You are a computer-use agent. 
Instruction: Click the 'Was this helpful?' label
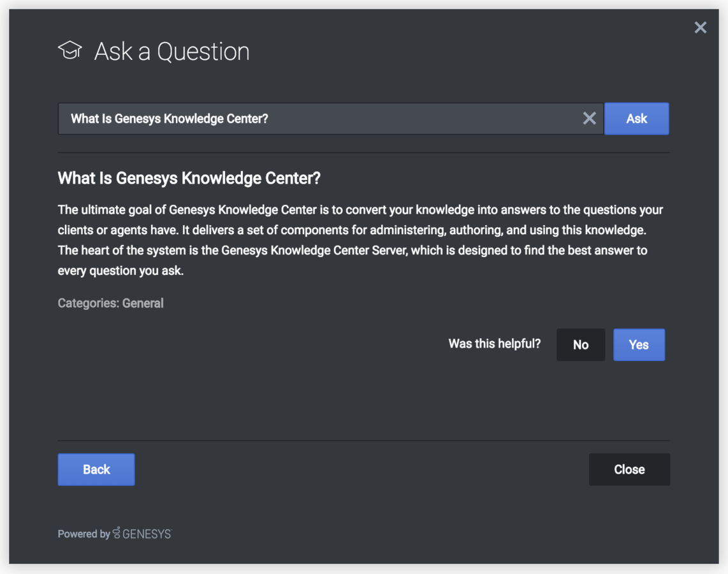(x=495, y=344)
